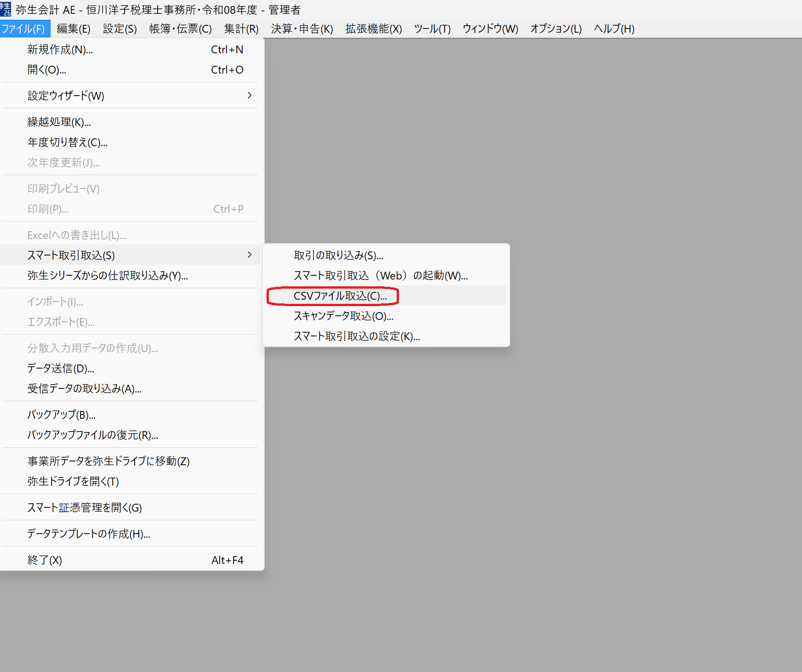Screen dimensions: 802x672
Task: Click 新規作成(N) in the File menu
Action: tap(60, 50)
